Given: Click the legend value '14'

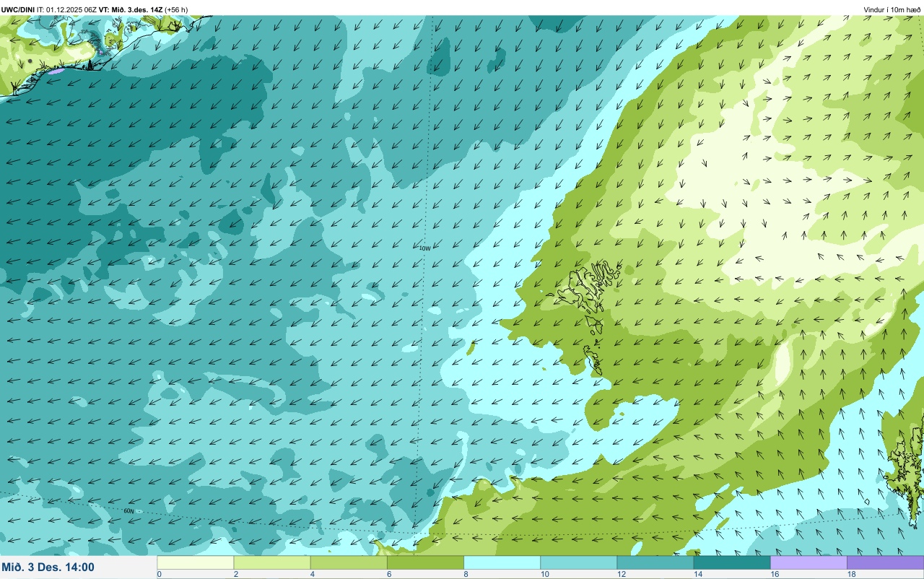Looking at the screenshot, I should (x=697, y=575).
